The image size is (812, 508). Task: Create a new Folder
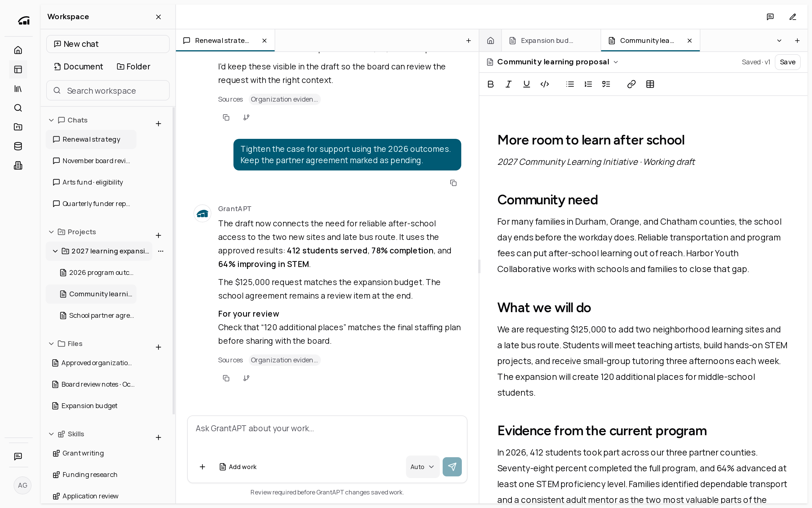tap(134, 67)
